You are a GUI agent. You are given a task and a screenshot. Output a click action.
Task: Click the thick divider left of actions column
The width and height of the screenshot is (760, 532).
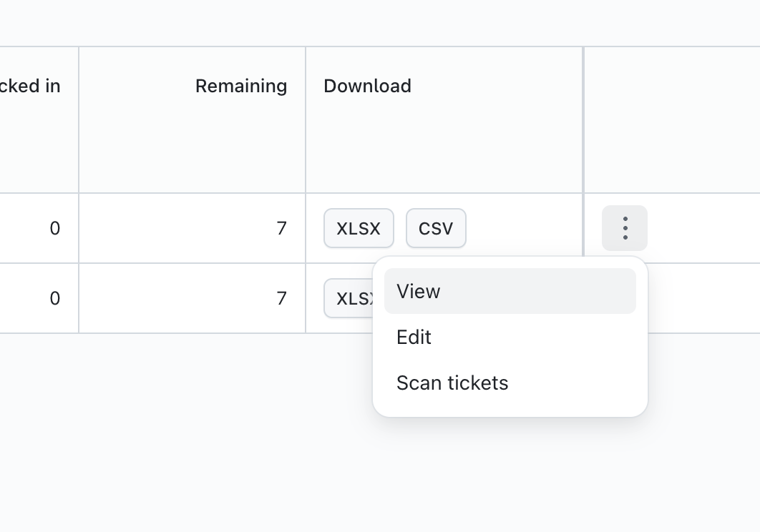click(x=583, y=119)
